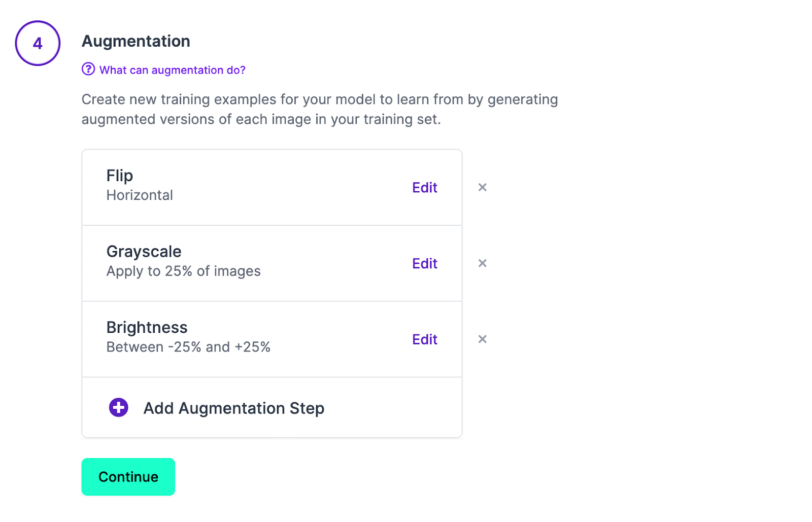Click 'Apply to 25% of images' text
The height and width of the screenshot is (522, 812).
[184, 271]
